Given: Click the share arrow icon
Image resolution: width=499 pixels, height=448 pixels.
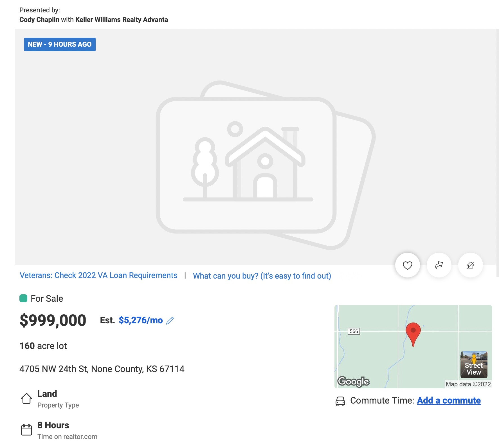Looking at the screenshot, I should [x=439, y=265].
